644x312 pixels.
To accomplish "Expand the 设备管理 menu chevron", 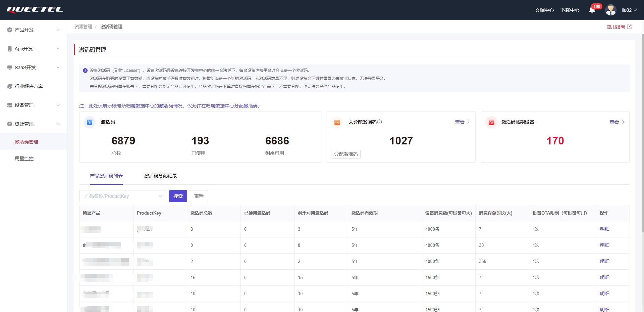I will click(x=58, y=105).
